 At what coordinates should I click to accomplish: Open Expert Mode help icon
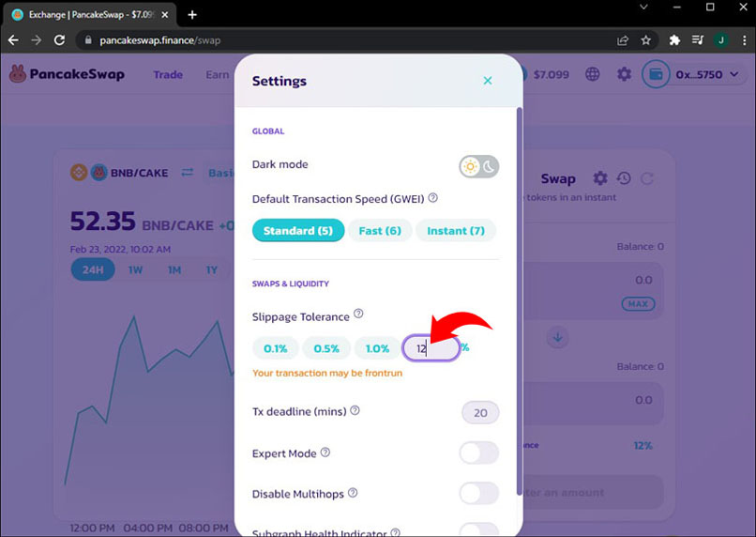coord(325,453)
